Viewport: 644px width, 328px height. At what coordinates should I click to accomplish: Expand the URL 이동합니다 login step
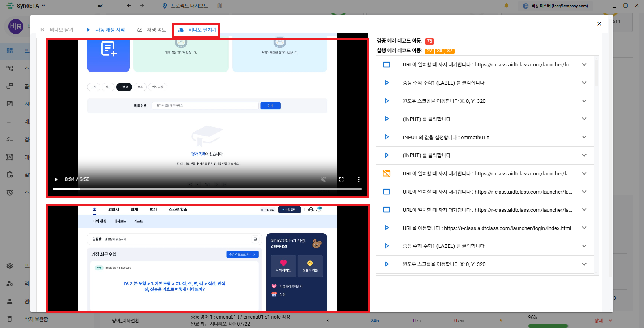pyautogui.click(x=584, y=228)
